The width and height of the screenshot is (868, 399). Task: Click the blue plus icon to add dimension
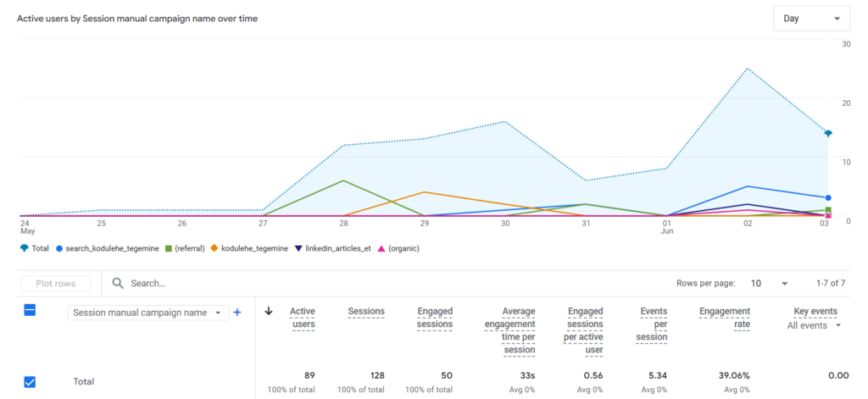tap(237, 313)
